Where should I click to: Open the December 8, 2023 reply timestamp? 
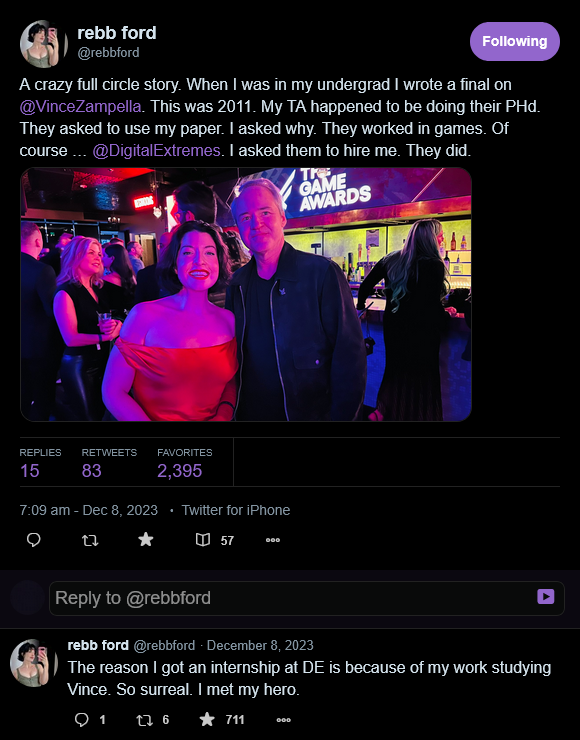coord(260,645)
